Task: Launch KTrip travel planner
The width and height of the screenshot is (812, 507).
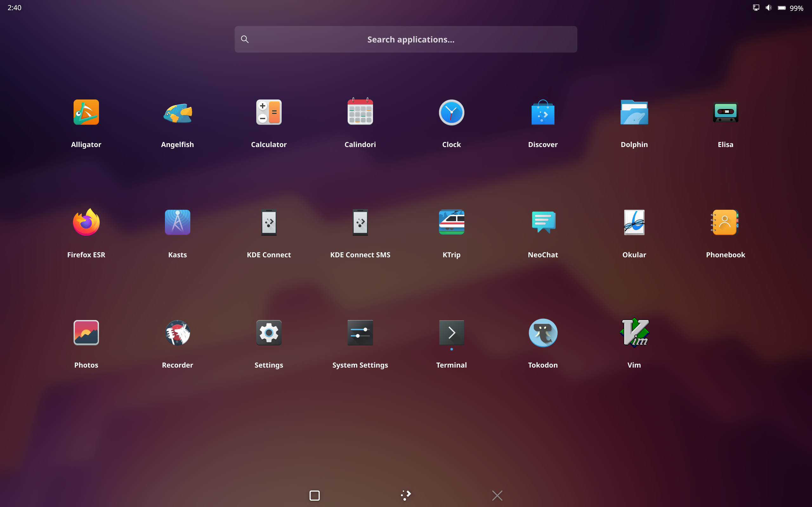Action: click(451, 223)
